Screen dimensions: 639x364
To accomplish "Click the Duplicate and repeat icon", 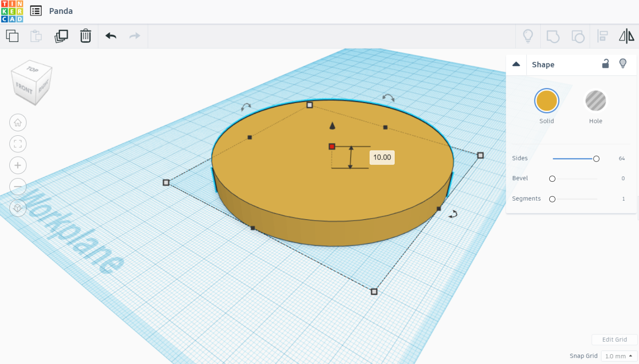I will (x=61, y=36).
